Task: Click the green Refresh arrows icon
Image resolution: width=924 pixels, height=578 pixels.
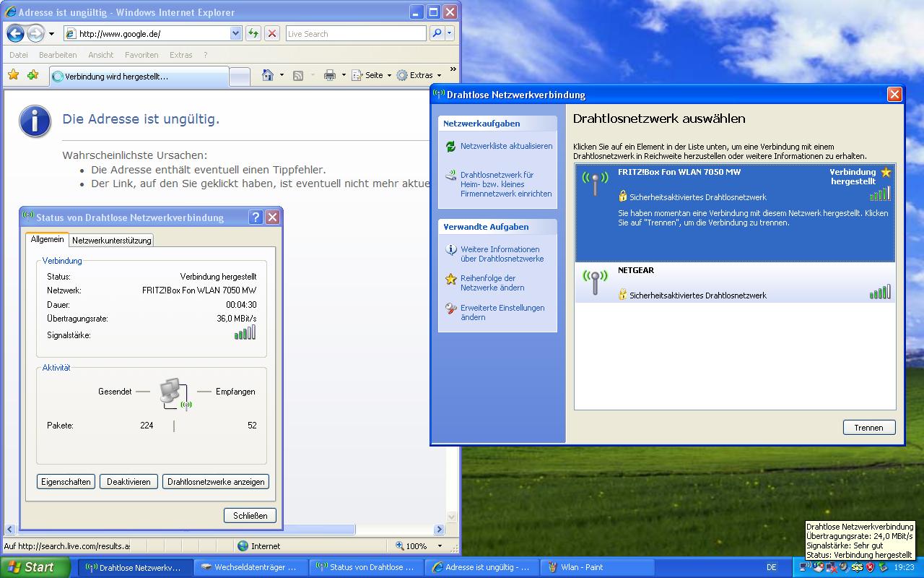Action: 253,33
